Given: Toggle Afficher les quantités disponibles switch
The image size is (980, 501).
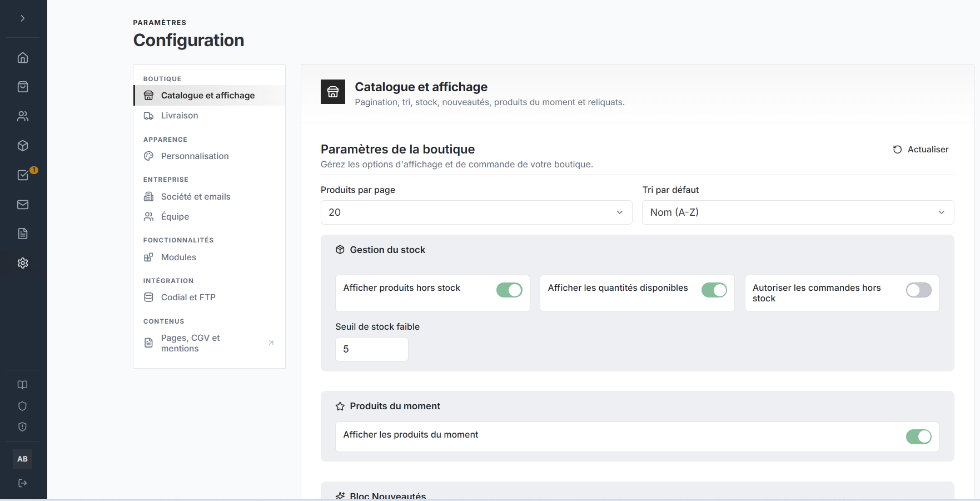Looking at the screenshot, I should click(x=714, y=290).
